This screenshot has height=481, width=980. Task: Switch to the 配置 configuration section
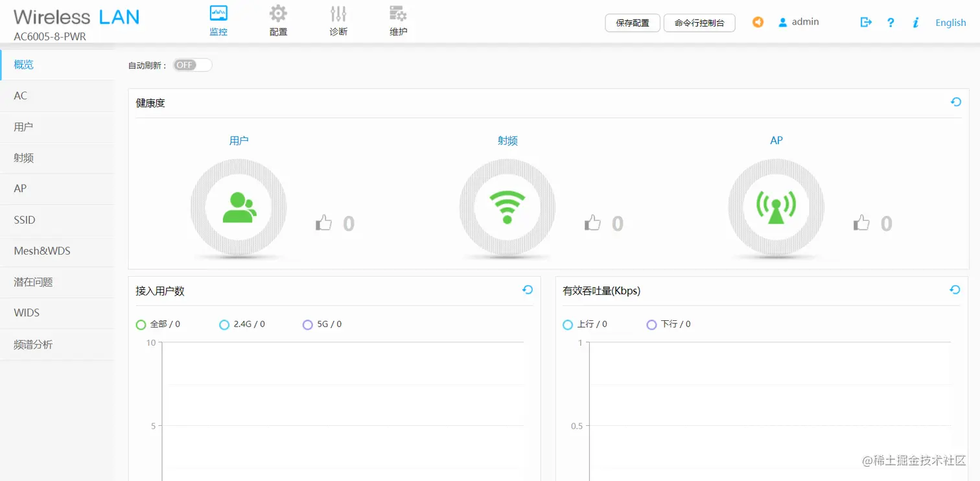[x=278, y=19]
